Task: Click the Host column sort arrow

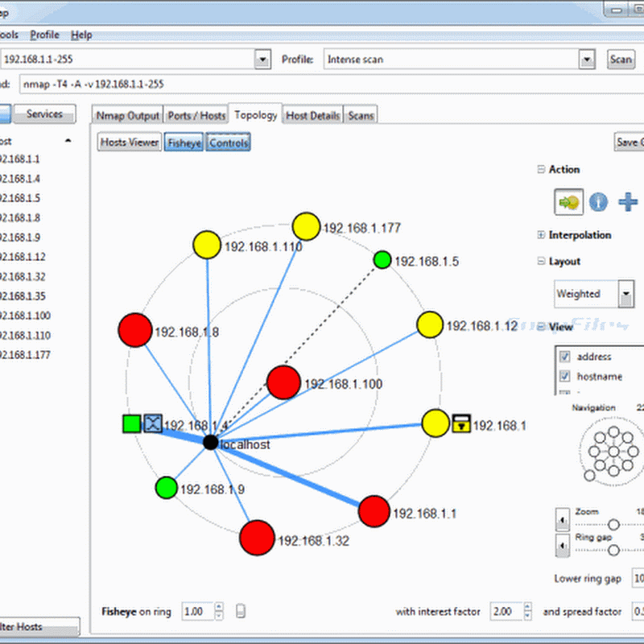Action: [68, 141]
